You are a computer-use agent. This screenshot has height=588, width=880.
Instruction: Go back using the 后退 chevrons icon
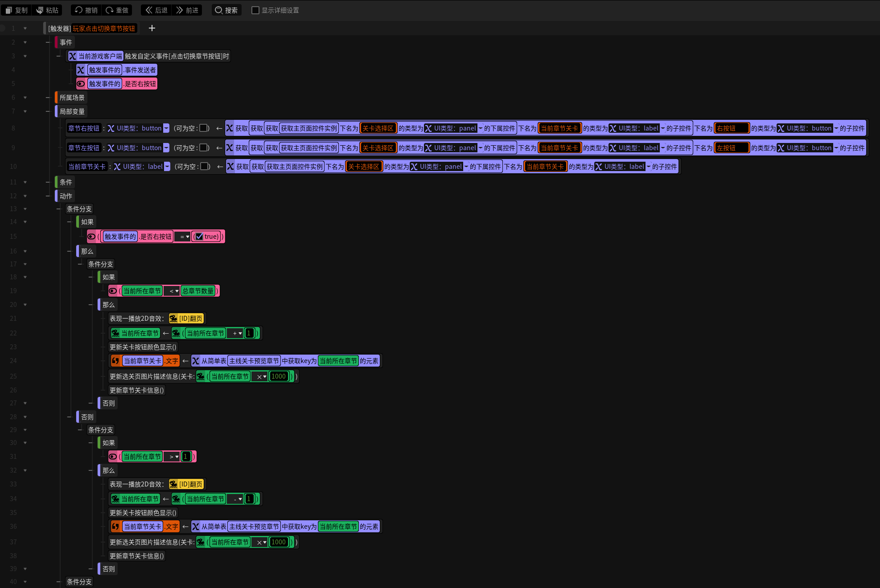pyautogui.click(x=149, y=10)
